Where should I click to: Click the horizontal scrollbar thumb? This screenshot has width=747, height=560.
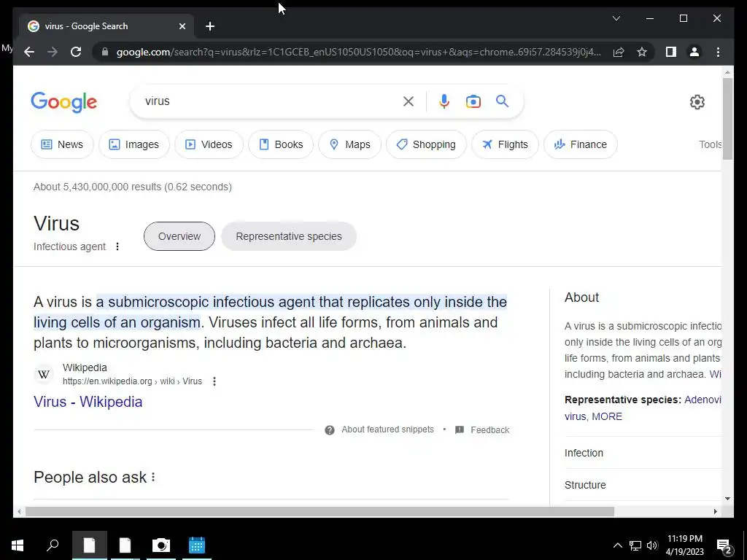(x=320, y=511)
